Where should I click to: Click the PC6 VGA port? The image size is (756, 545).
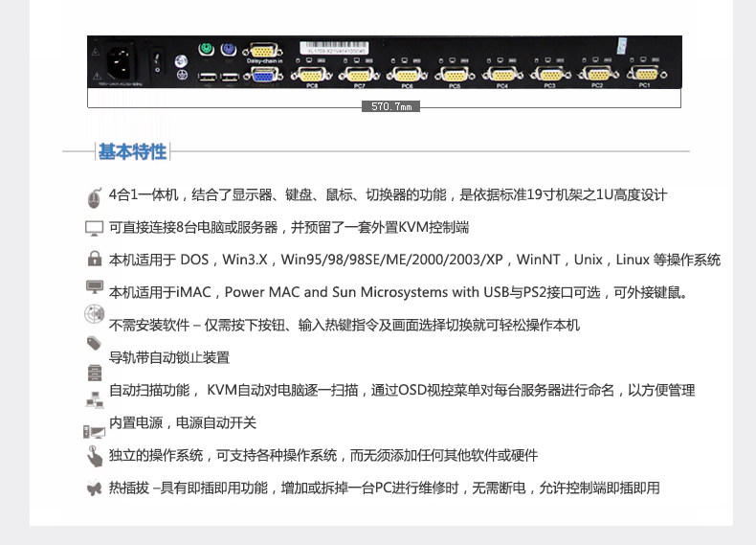[407, 75]
